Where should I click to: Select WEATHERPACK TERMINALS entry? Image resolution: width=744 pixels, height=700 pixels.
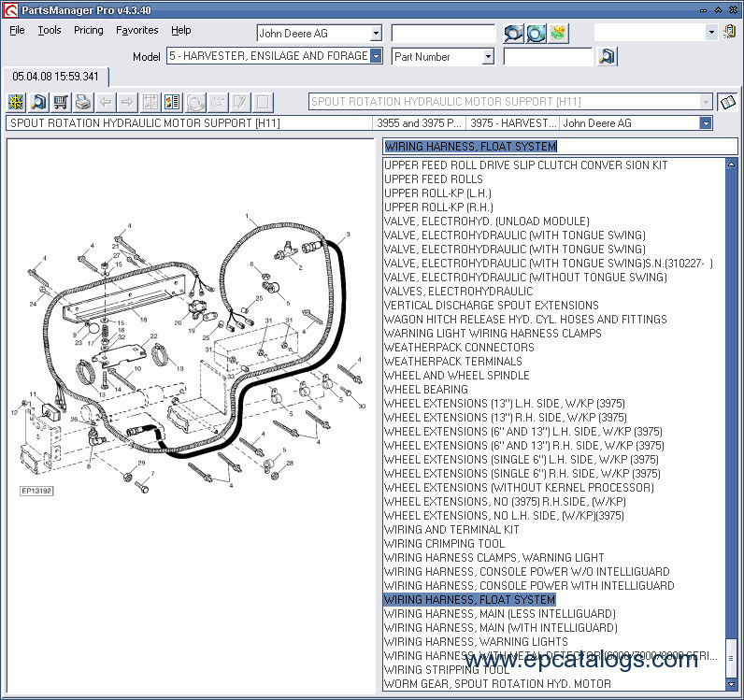[x=453, y=361]
